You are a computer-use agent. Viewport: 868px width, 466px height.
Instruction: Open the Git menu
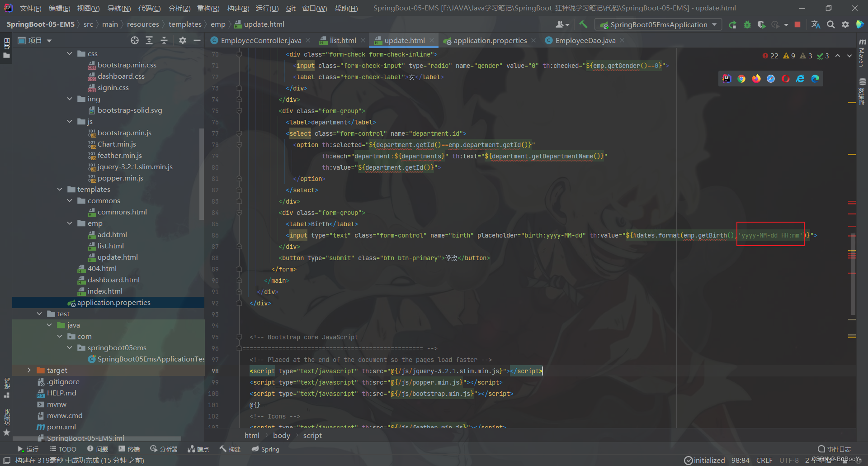click(291, 8)
